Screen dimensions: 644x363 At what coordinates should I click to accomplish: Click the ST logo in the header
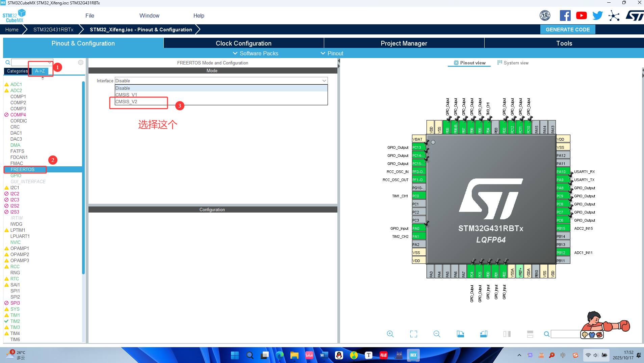click(635, 16)
